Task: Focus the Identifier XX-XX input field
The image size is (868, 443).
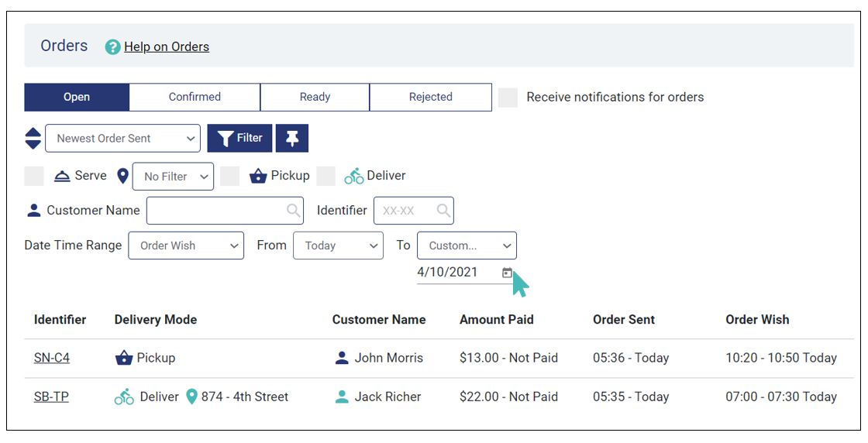Action: point(414,211)
